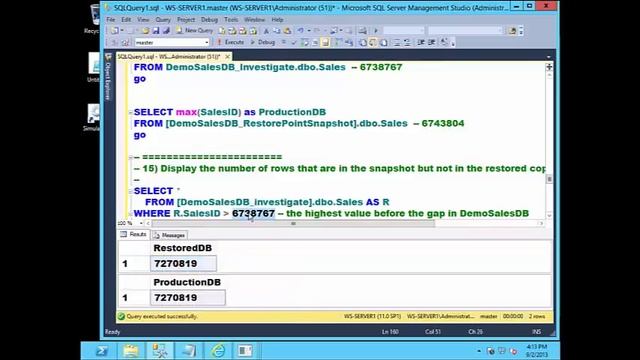The width and height of the screenshot is (640, 360).
Task: Select the 7270819 cell under RestoredDB
Action: click(x=183, y=264)
